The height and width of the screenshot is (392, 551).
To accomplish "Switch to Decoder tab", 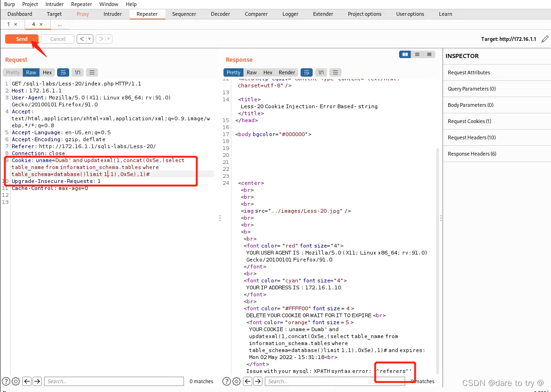I will 220,14.
